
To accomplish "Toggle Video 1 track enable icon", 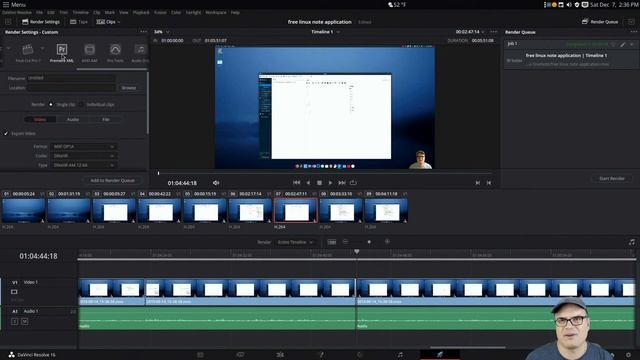I will point(14,292).
